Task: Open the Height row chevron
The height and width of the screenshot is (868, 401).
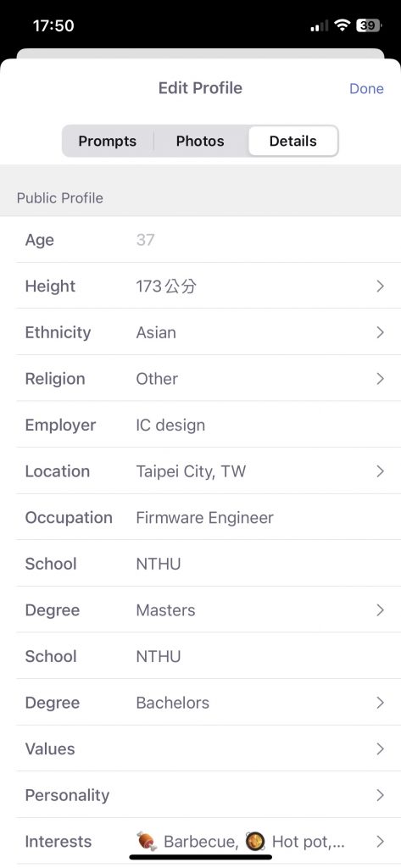Action: point(380,287)
